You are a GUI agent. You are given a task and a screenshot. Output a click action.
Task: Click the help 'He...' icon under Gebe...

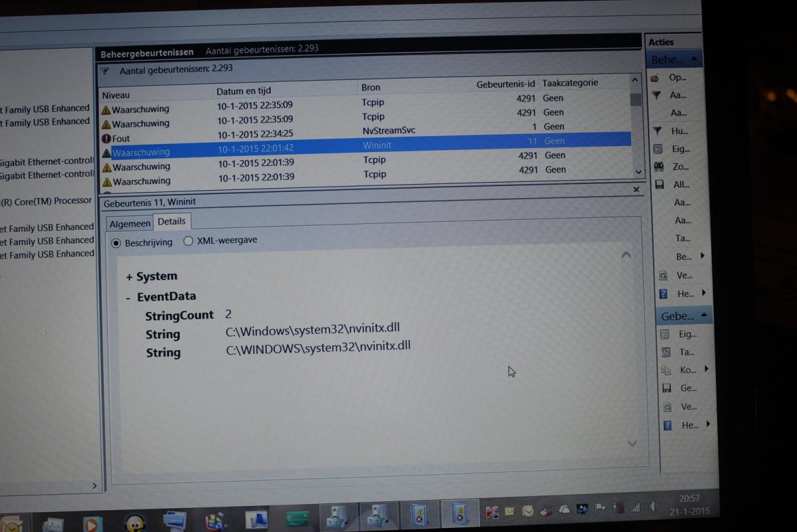668,425
